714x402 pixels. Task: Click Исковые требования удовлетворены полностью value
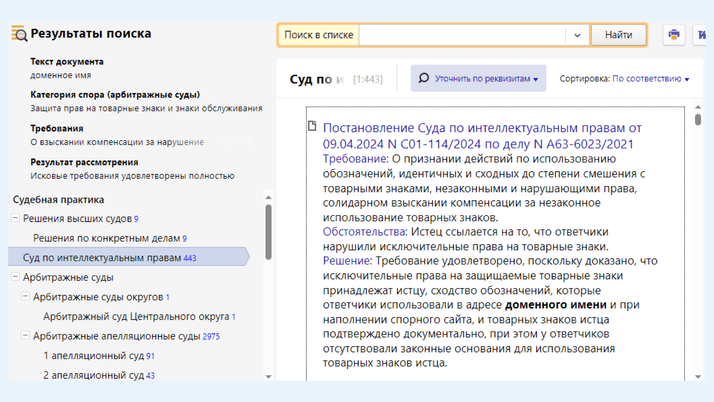tap(133, 176)
